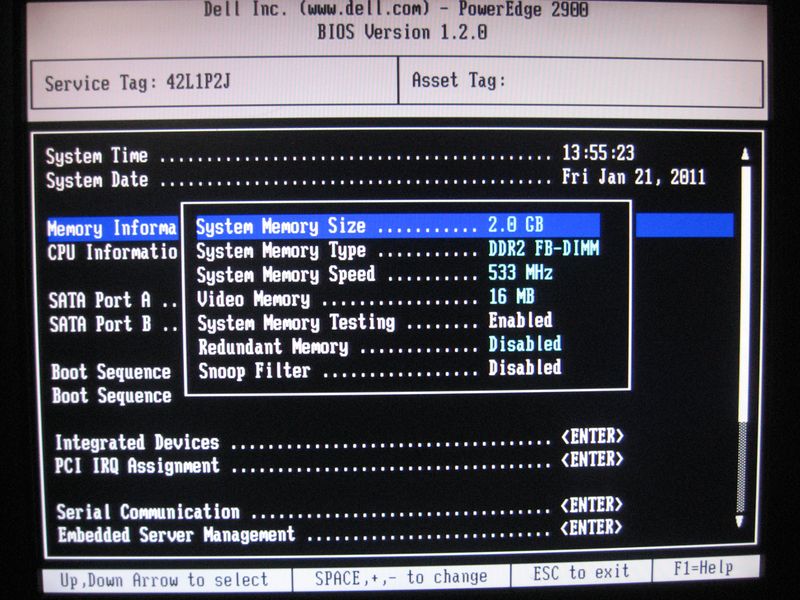The width and height of the screenshot is (800, 600).
Task: Click the Redundant Memory label
Action: click(x=273, y=347)
